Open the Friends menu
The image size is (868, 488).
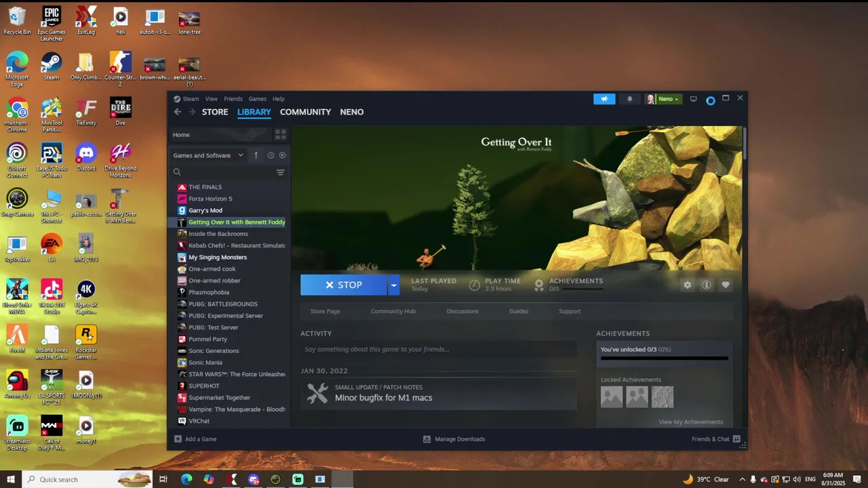pyautogui.click(x=233, y=99)
